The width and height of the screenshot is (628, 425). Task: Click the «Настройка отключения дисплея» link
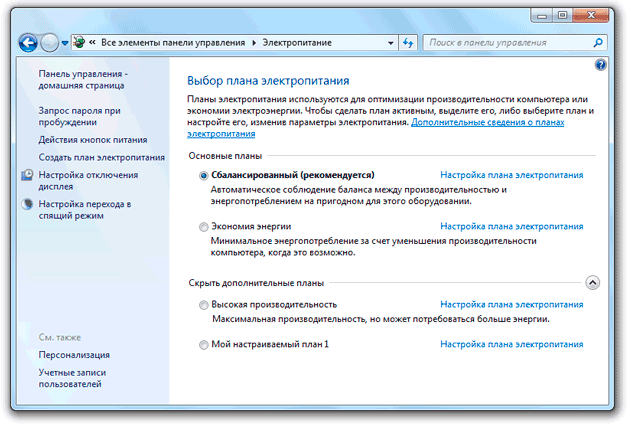[x=88, y=181]
